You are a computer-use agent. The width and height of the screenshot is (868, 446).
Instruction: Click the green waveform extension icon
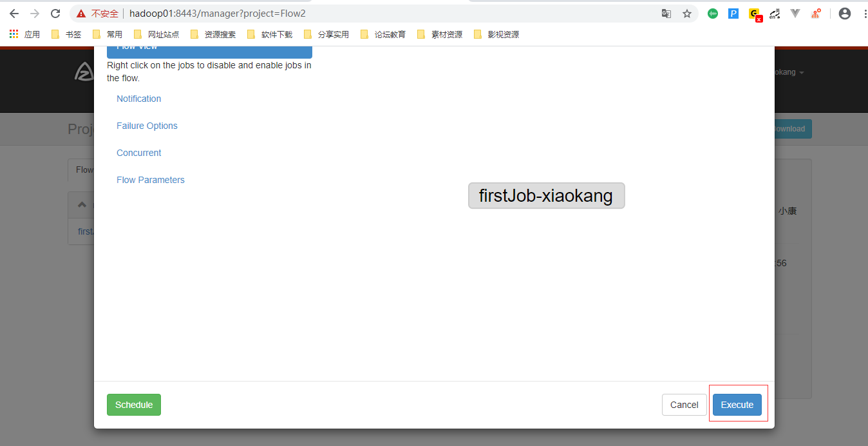713,14
